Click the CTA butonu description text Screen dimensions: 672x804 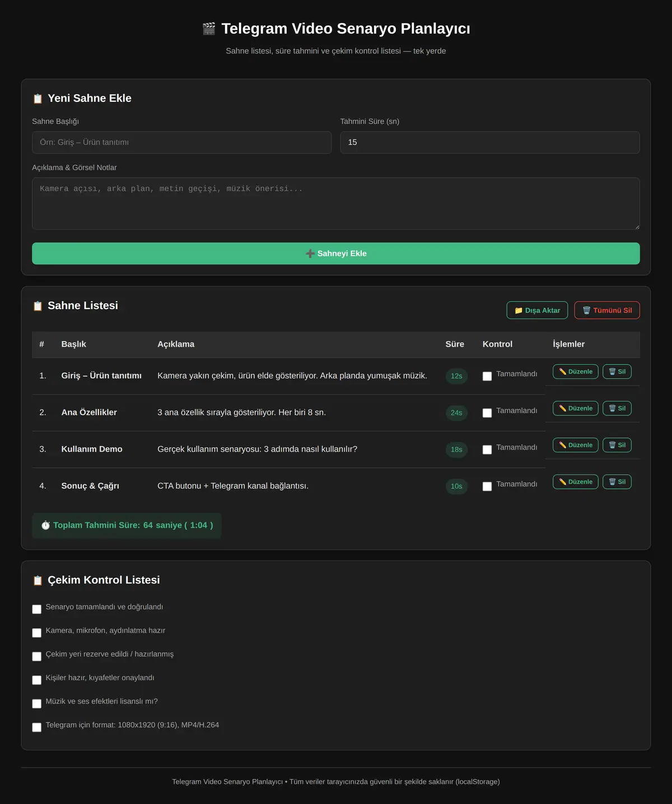click(233, 486)
